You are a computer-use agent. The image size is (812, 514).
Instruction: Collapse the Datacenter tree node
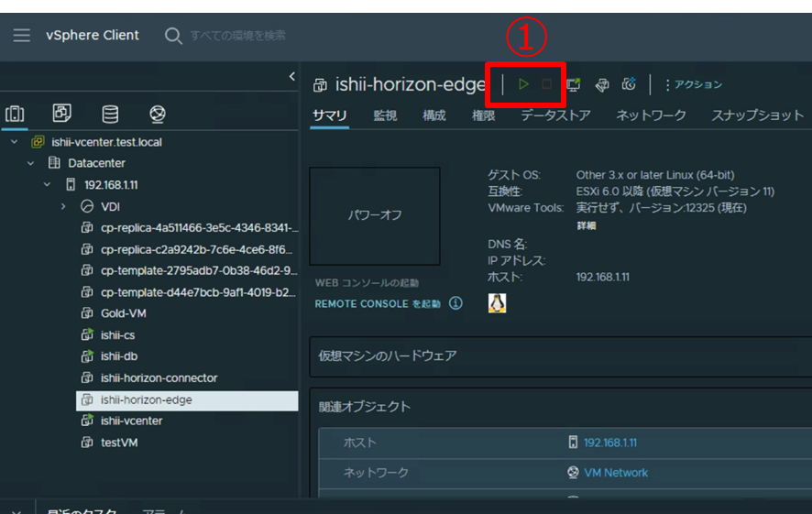tap(30, 163)
